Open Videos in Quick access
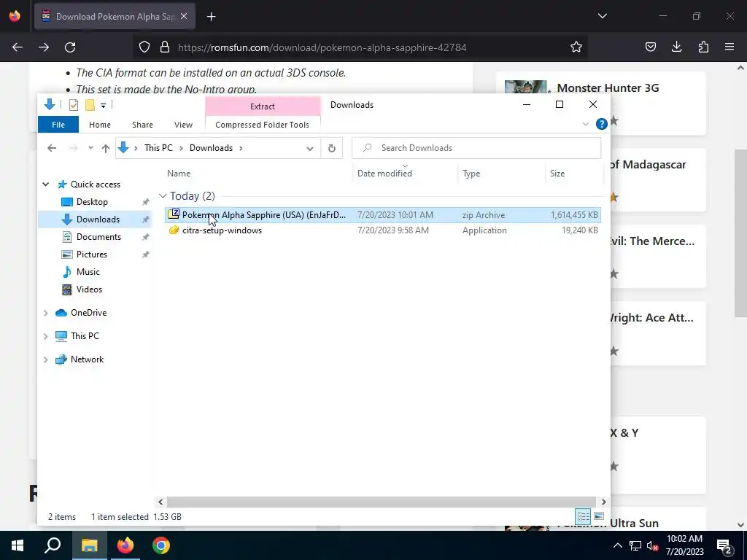The height and width of the screenshot is (560, 747). coord(89,289)
